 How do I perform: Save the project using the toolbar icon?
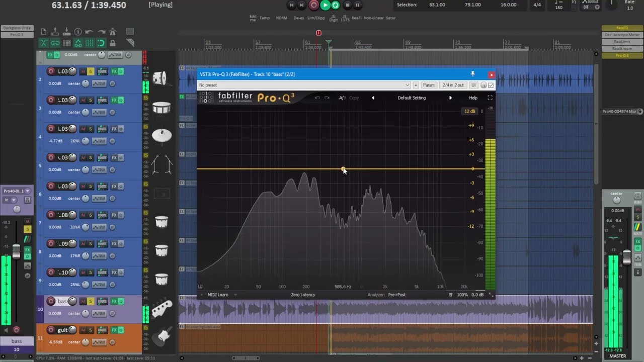(66, 32)
